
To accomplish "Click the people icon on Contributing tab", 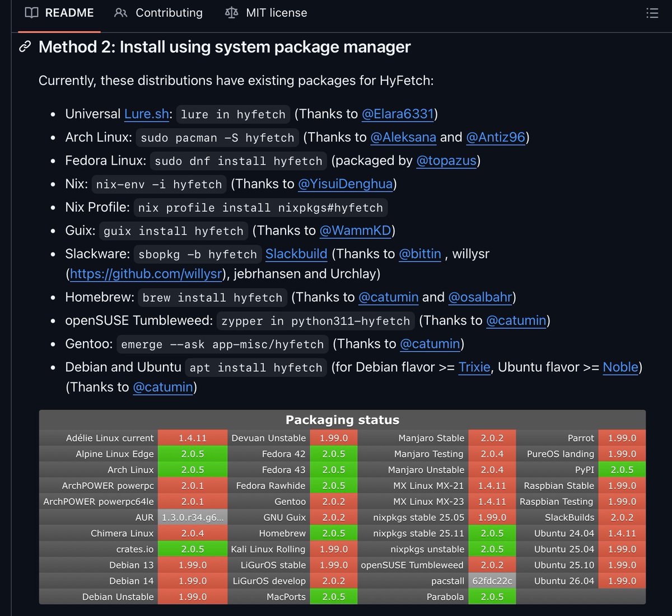I will click(121, 13).
